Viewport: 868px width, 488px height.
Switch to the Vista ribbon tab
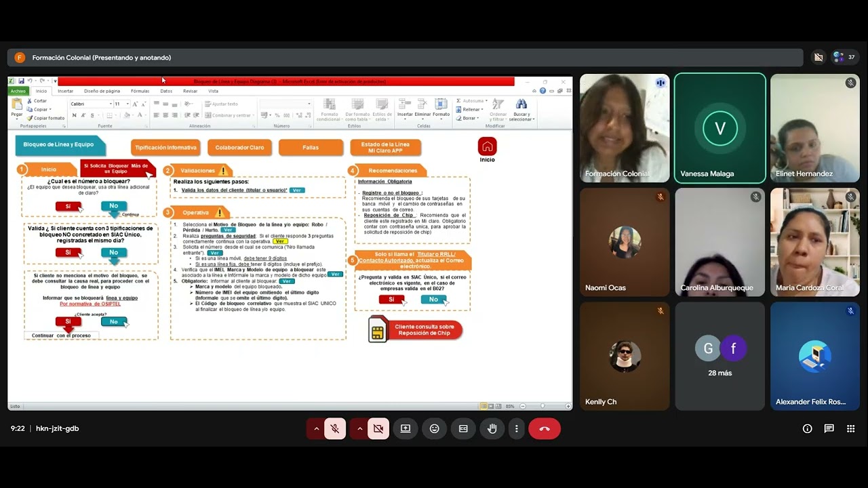pyautogui.click(x=213, y=91)
